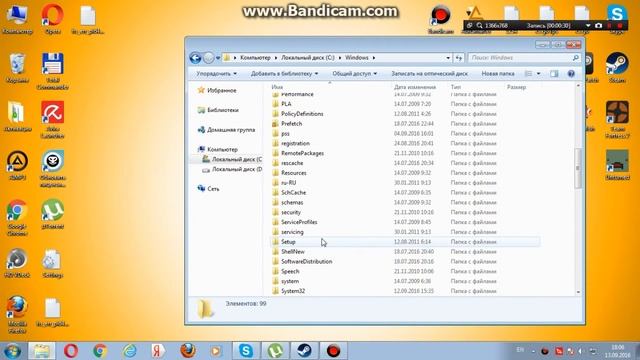
Task: Select the schemas folder
Action: coord(292,202)
